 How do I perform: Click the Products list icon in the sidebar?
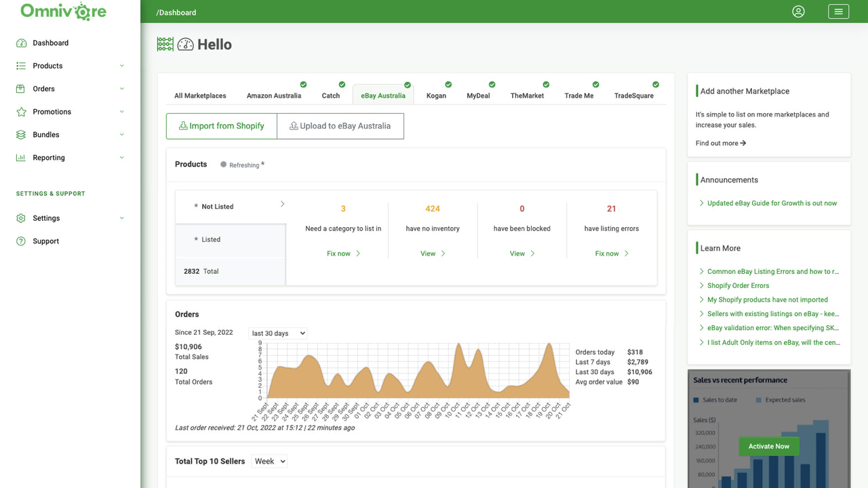point(20,66)
